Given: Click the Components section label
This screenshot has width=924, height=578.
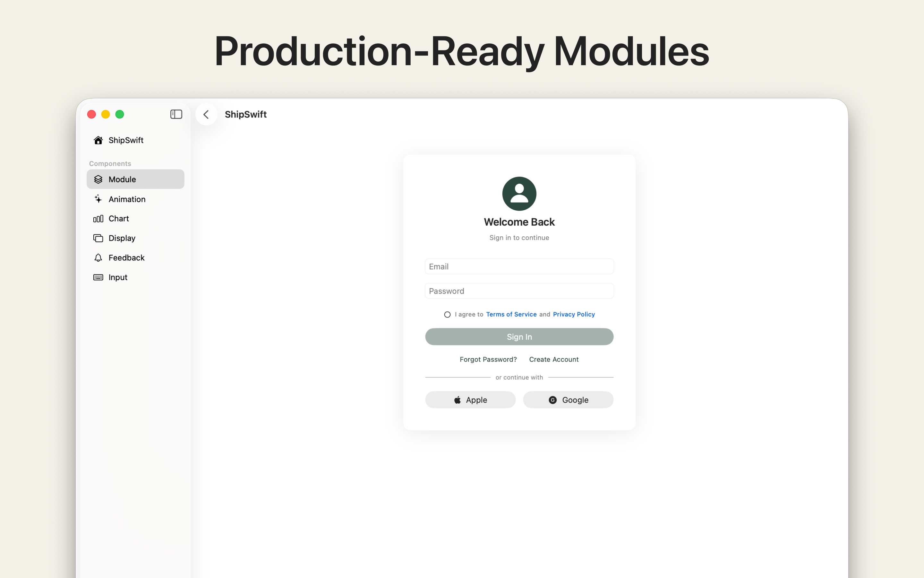Looking at the screenshot, I should (110, 164).
